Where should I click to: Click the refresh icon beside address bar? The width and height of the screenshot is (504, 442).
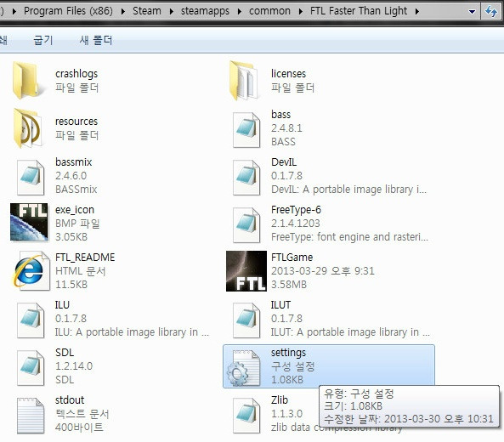coord(491,12)
